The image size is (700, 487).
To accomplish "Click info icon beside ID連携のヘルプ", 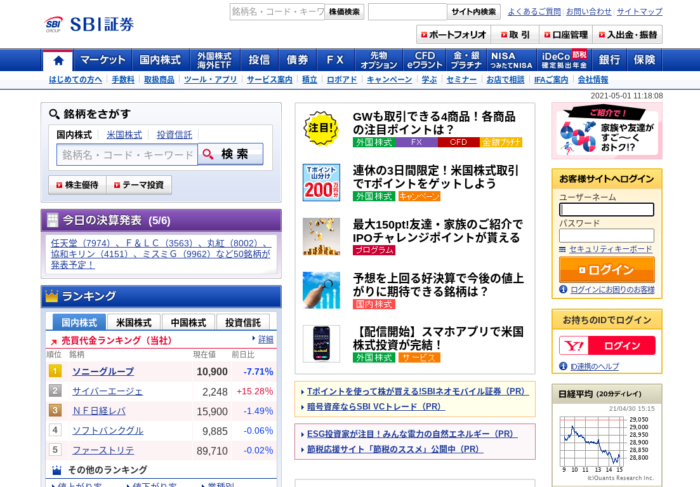I will click(x=563, y=366).
